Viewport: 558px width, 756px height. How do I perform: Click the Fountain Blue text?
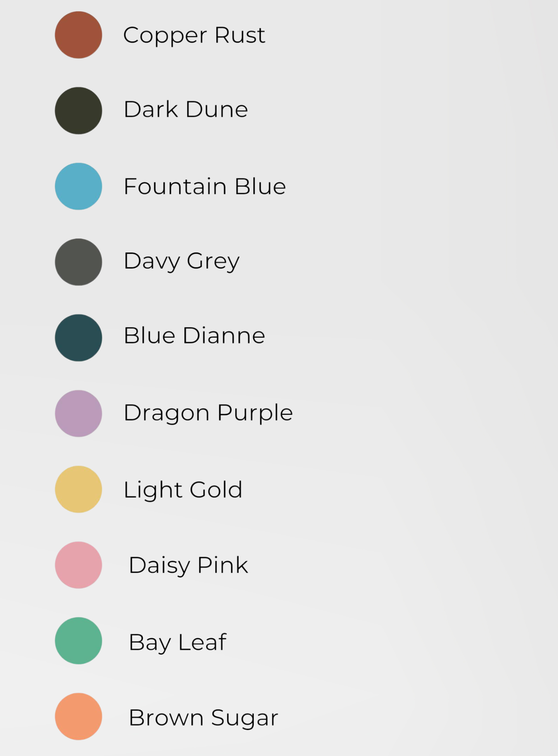[x=205, y=186]
